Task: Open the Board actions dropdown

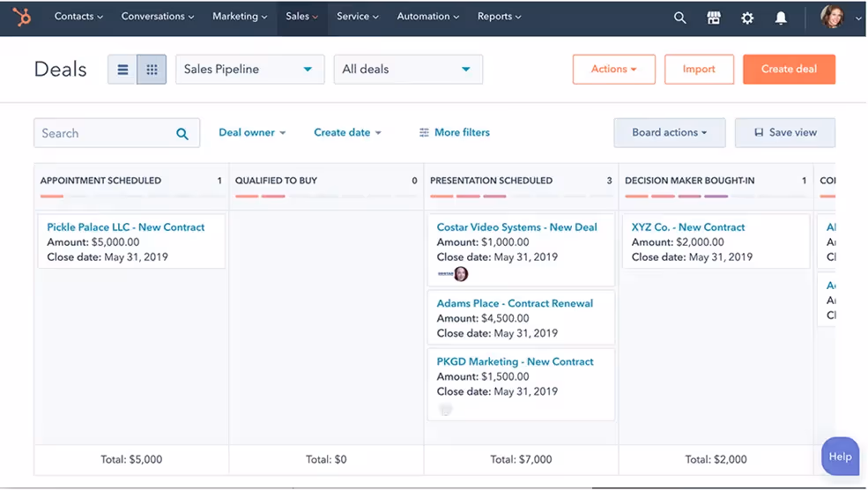Action: (669, 132)
